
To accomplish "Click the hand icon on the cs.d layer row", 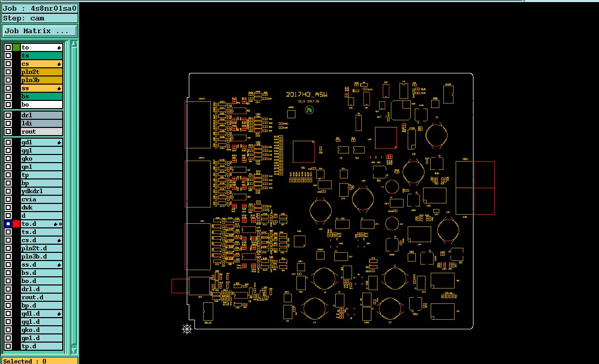I will point(59,241).
